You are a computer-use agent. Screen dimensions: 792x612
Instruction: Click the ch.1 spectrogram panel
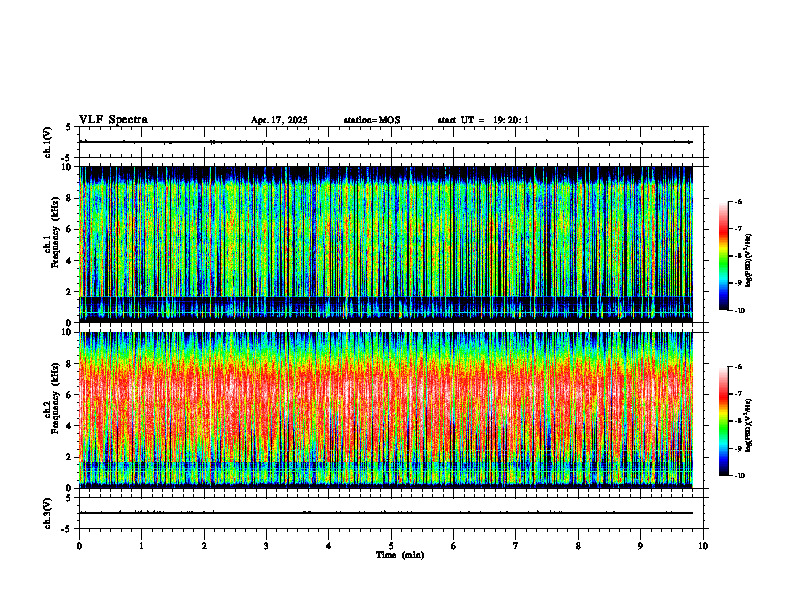[x=386, y=244]
